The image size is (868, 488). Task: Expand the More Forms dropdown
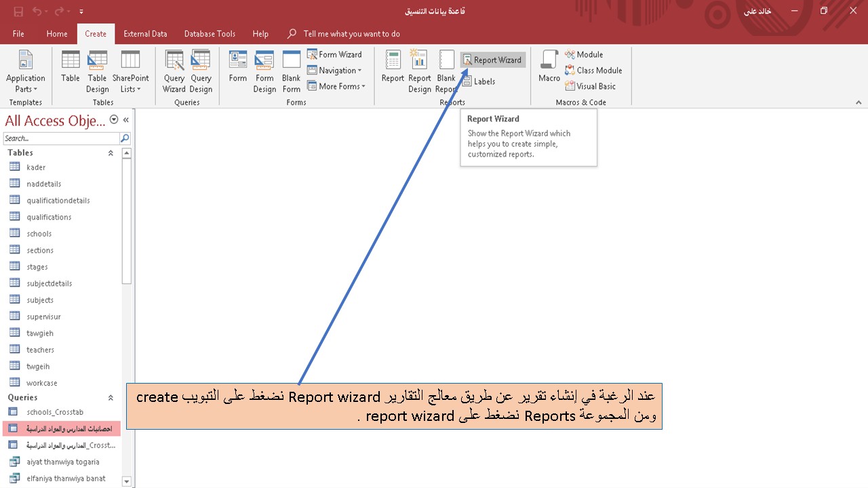pos(336,86)
